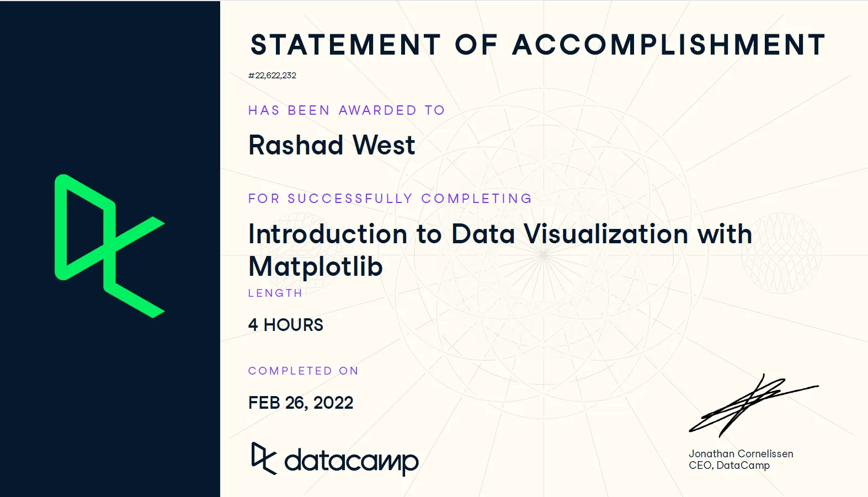Click the COMPLETED ON label
This screenshot has height=497, width=868.
pyautogui.click(x=303, y=371)
